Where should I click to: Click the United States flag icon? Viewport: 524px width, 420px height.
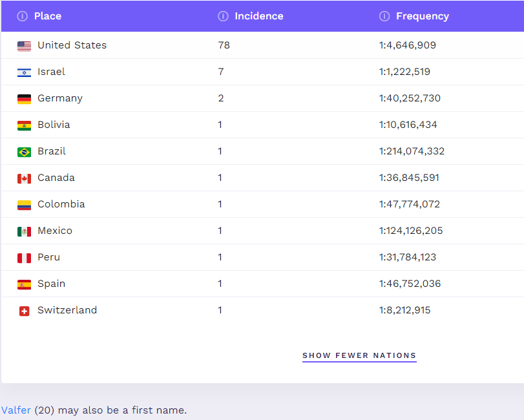[x=24, y=46]
